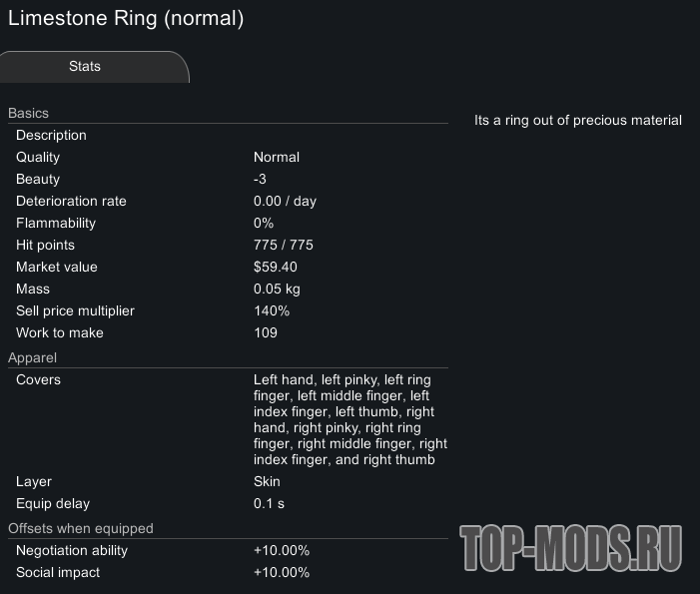Click the Offsets when equipped header
The image size is (700, 594).
click(81, 528)
